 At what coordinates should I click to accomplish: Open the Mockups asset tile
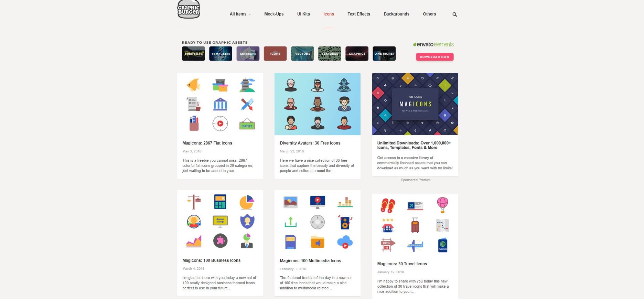[x=248, y=54]
